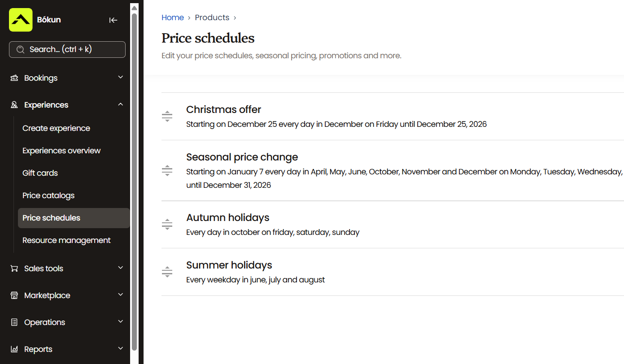This screenshot has height=364, width=624.
Task: Expand the Bookings menu chevron
Action: [120, 78]
